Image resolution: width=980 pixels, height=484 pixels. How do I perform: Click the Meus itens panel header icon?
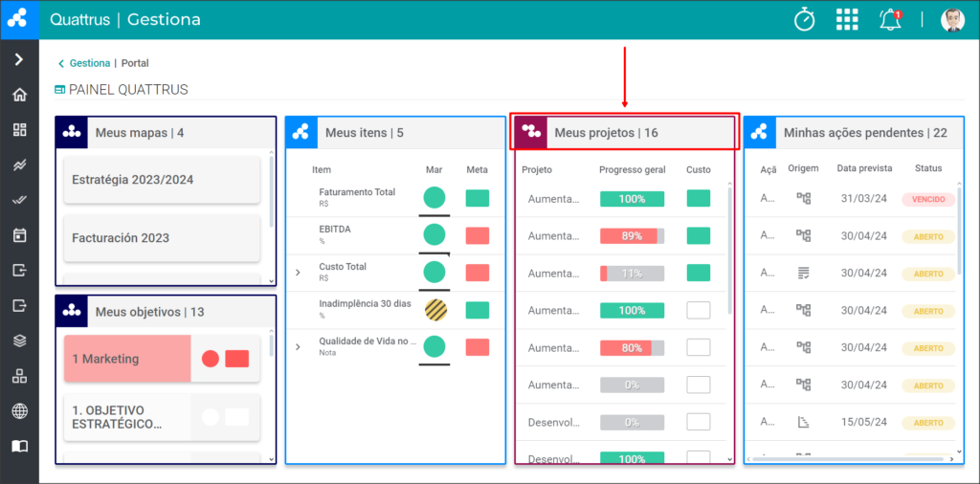point(301,132)
